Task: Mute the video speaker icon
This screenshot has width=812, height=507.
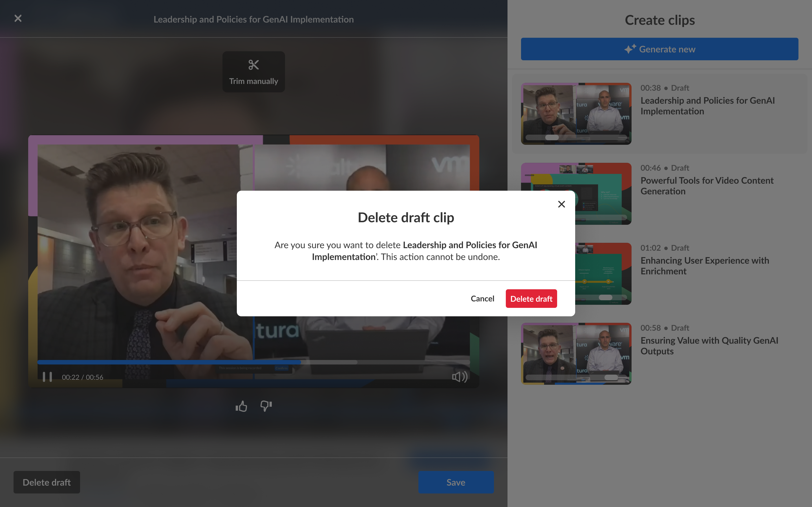Action: click(459, 377)
